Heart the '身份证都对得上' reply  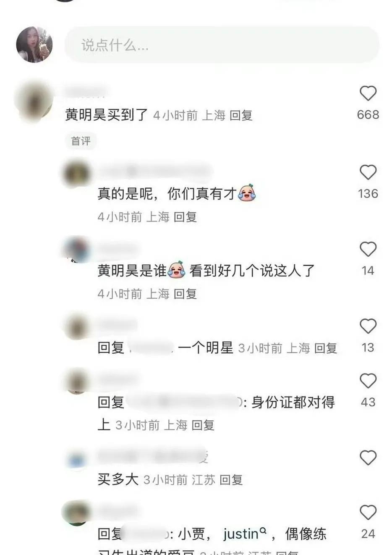(x=368, y=381)
